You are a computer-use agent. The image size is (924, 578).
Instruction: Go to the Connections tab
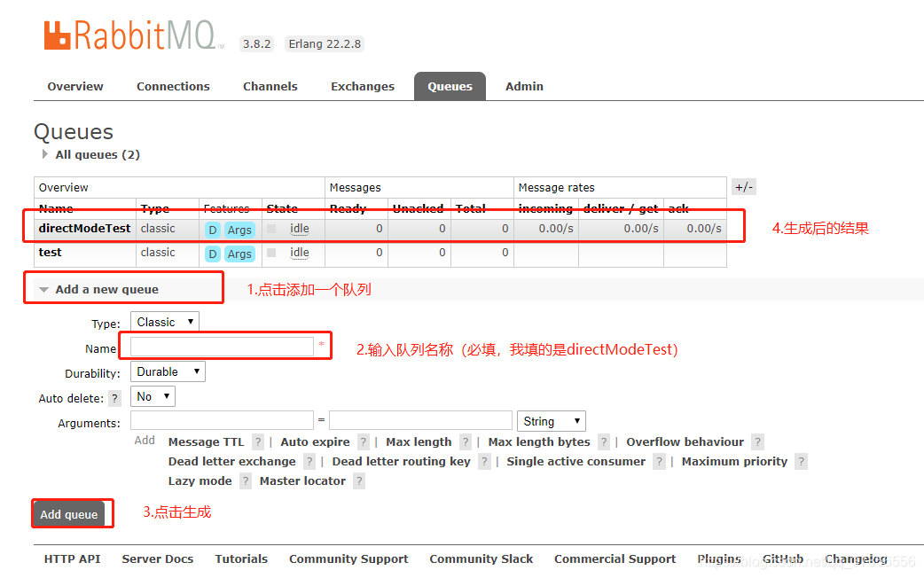[x=173, y=87]
